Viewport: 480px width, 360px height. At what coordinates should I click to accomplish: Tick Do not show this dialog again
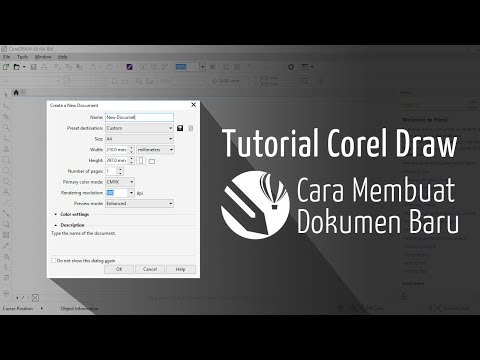[53, 260]
